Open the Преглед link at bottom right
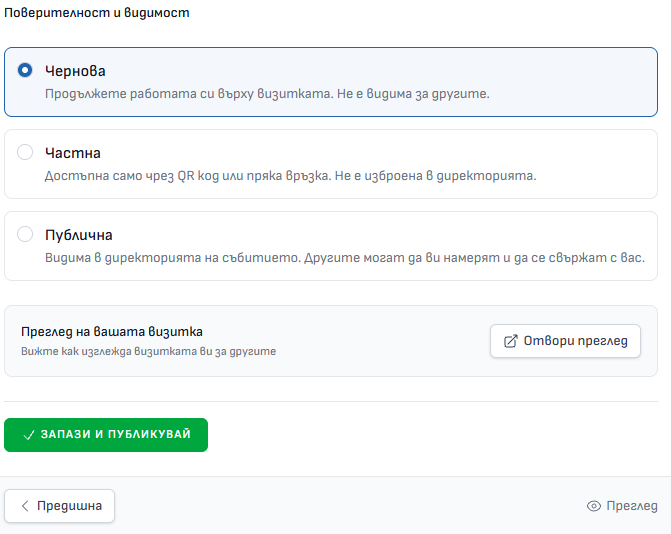 pos(622,506)
